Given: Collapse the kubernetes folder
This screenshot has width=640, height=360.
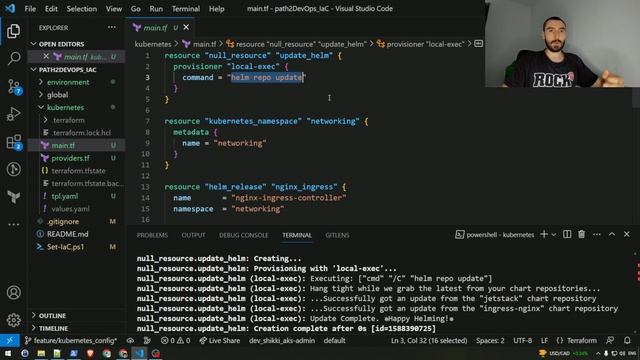Looking at the screenshot, I should (x=65, y=107).
